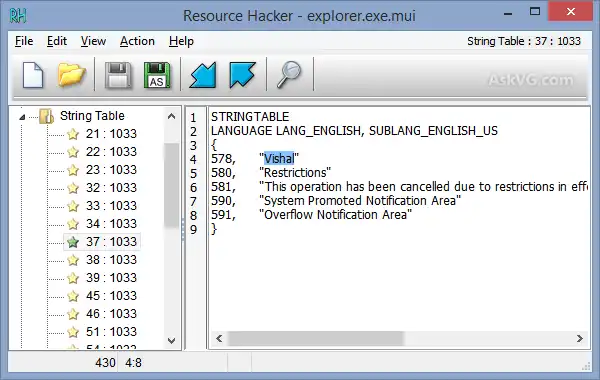Click the blue arrow pointing up-right
Image resolution: width=600 pixels, height=380 pixels.
242,75
